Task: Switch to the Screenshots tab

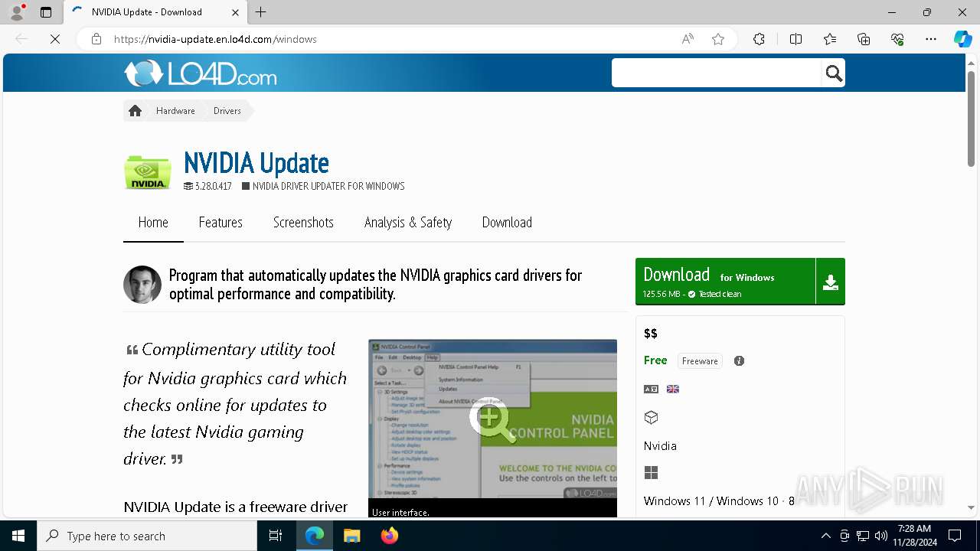Action: click(x=303, y=223)
